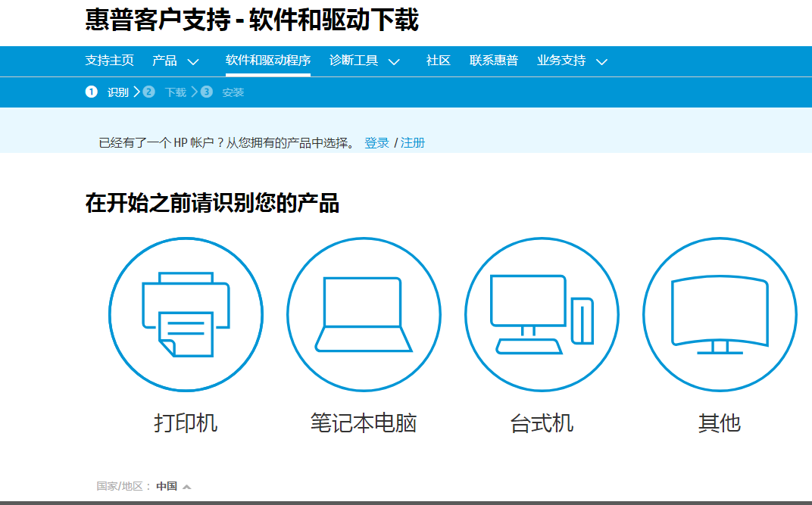Go to 支持主页 menu item
The image size is (812, 505).
(x=110, y=61)
